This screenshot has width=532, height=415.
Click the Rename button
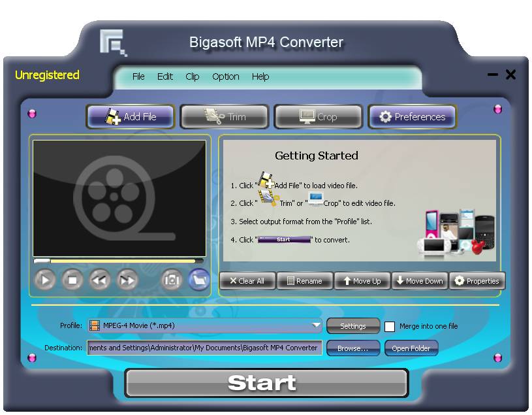click(305, 281)
